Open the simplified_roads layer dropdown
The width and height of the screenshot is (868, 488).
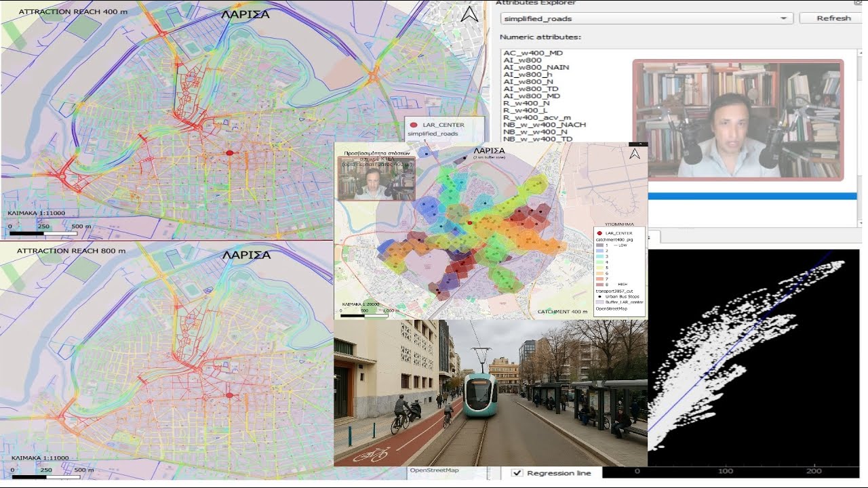tap(646, 19)
